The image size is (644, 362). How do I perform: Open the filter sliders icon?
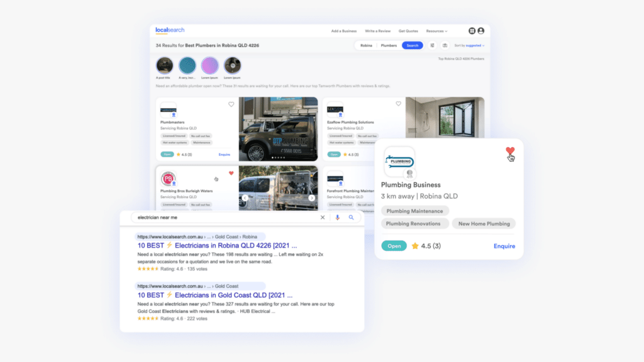(x=432, y=45)
